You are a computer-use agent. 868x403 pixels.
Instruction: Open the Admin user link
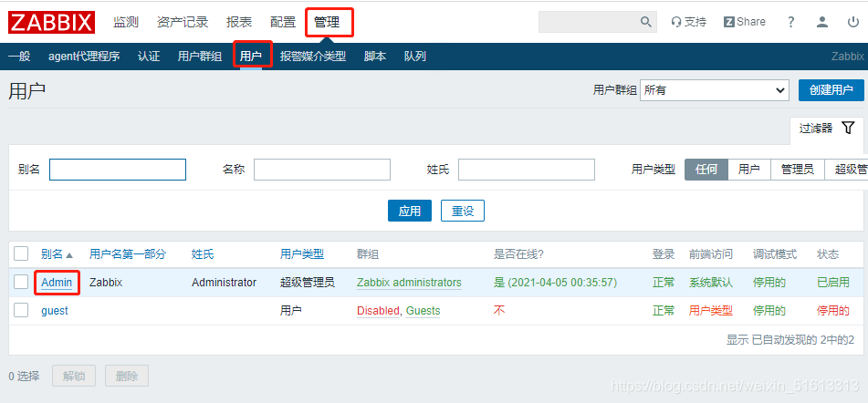pos(57,283)
